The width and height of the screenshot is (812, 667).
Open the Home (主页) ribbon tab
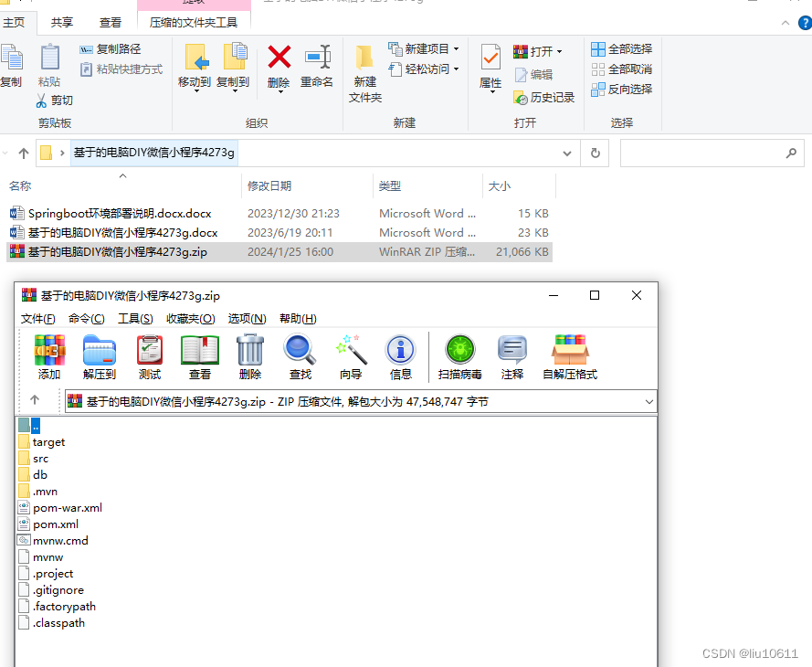point(14,23)
